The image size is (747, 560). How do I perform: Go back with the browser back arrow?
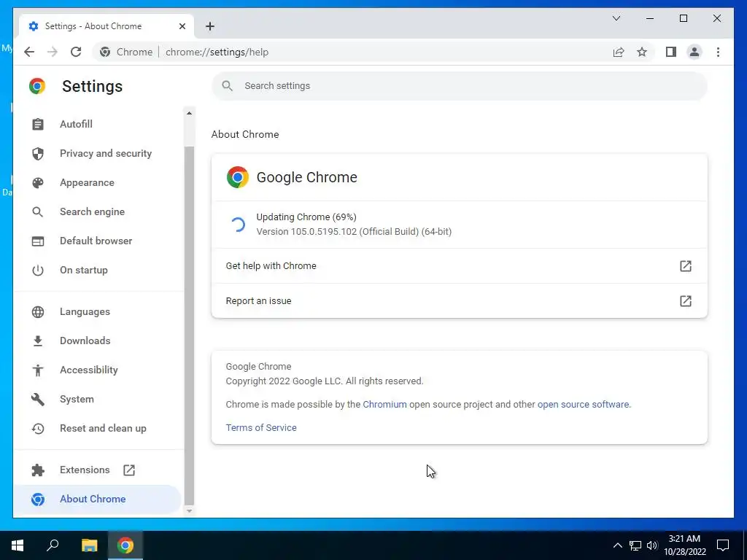click(x=29, y=52)
